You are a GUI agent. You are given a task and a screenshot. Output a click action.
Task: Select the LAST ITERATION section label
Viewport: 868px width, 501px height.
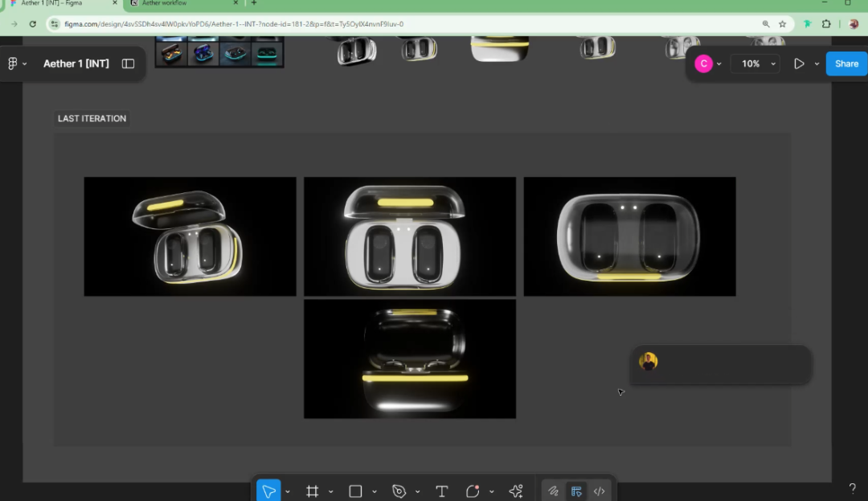point(92,118)
